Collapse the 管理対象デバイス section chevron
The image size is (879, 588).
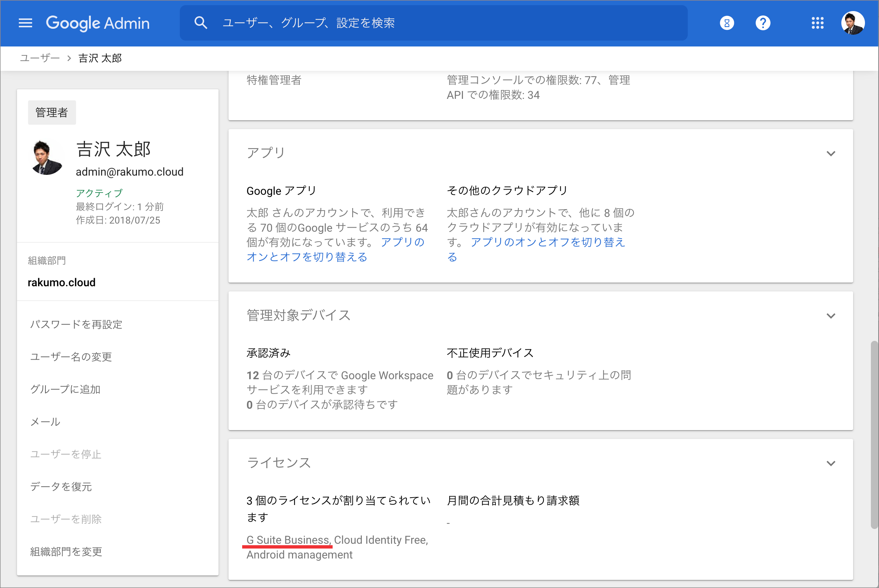(x=831, y=316)
